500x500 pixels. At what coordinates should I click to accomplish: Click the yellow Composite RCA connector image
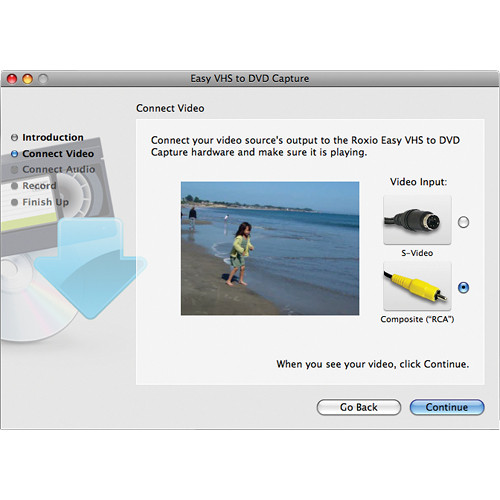click(417, 286)
